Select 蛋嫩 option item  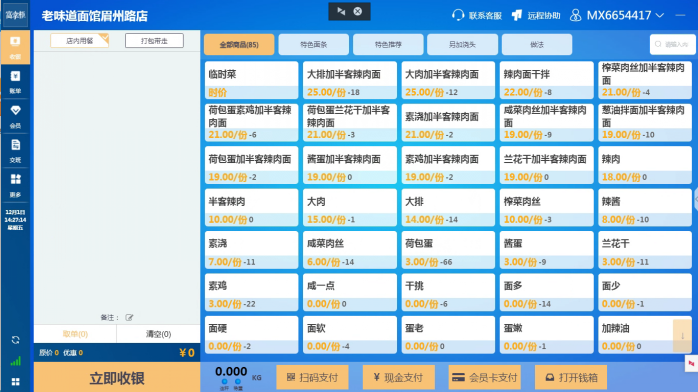547,335
